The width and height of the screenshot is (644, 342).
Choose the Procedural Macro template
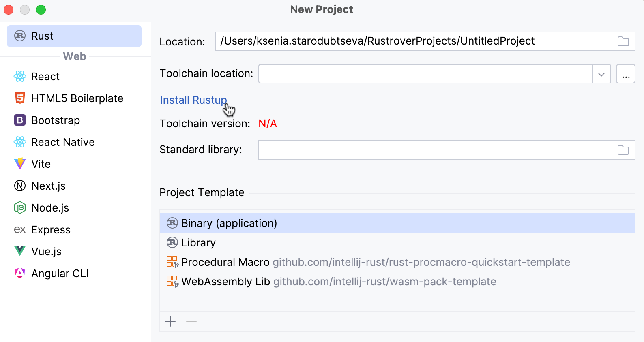click(225, 262)
